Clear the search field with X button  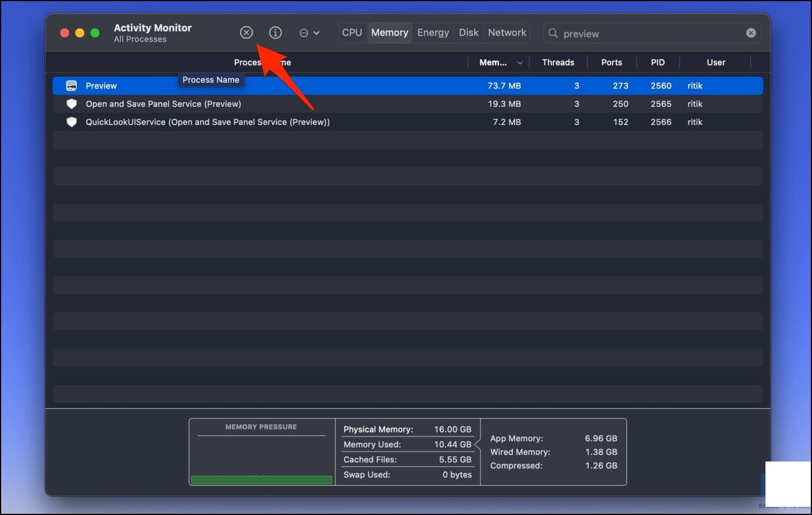pos(751,33)
